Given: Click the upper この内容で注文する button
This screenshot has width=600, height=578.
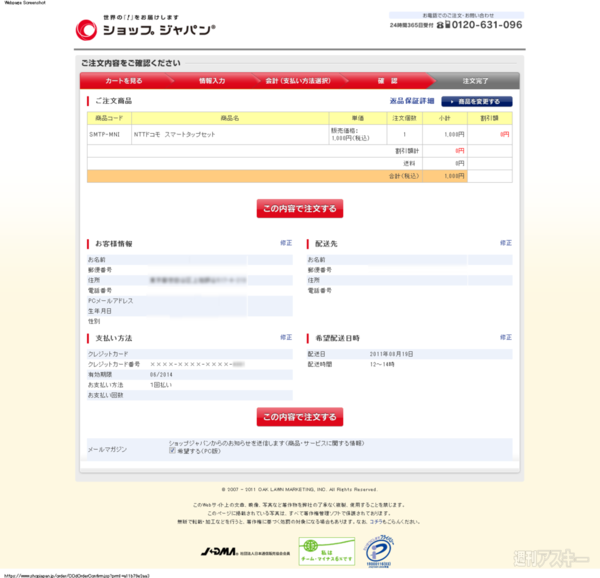Looking at the screenshot, I should point(300,208).
